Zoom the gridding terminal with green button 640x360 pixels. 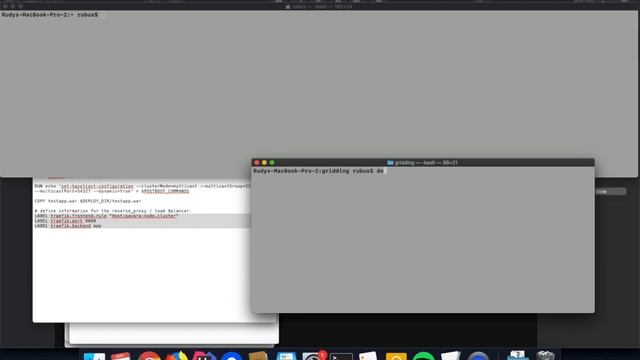272,162
